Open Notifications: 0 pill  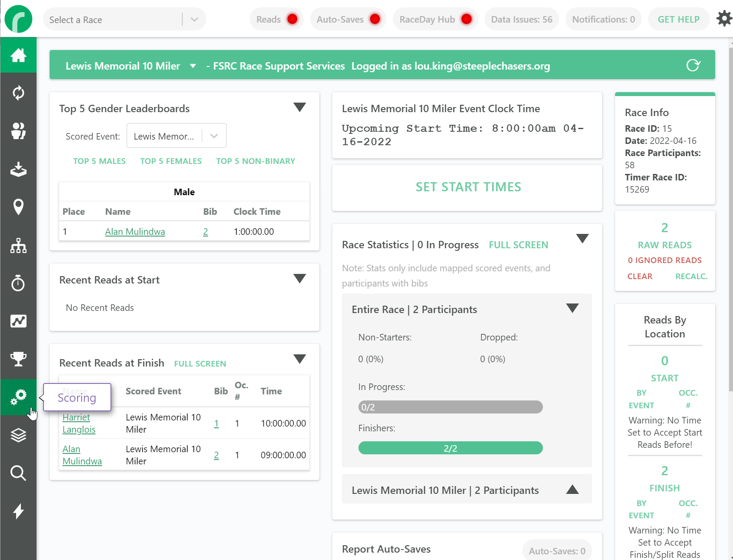(603, 19)
